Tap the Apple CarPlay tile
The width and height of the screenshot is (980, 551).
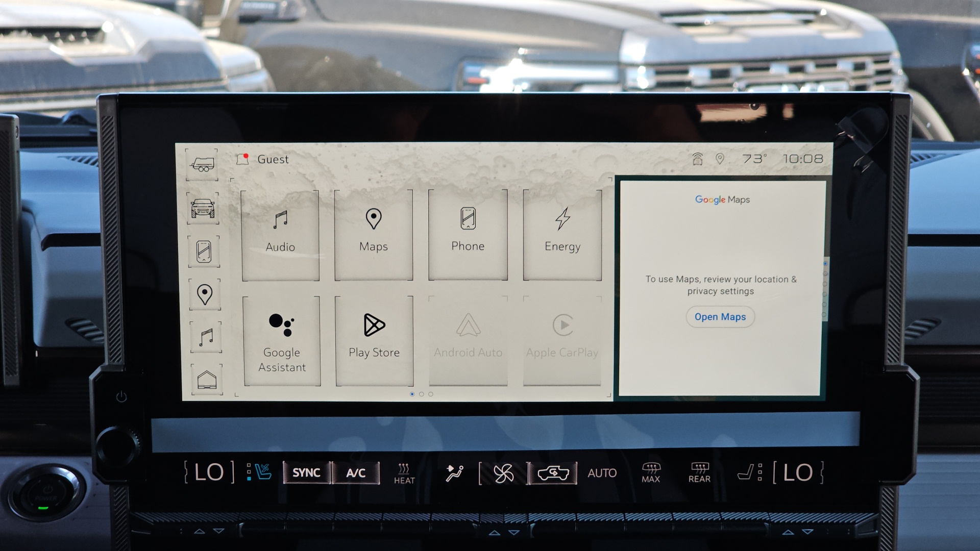pos(562,340)
